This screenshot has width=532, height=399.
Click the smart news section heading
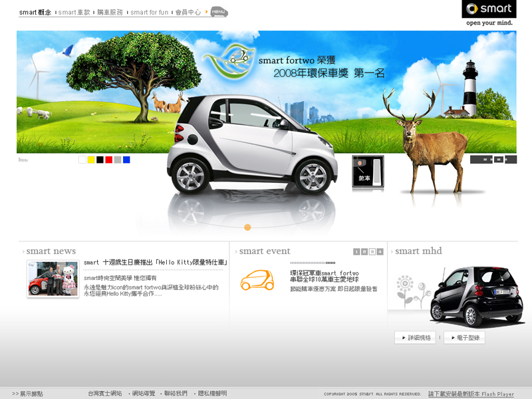pos(51,251)
